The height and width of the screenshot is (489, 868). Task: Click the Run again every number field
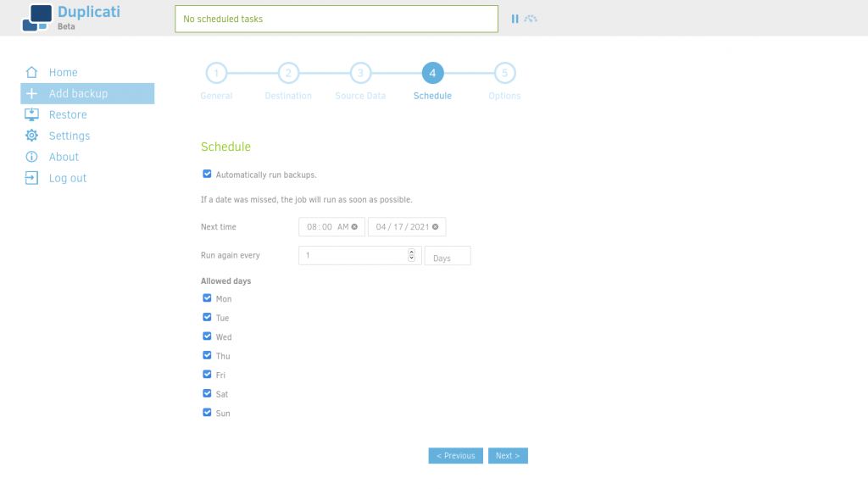click(x=359, y=256)
